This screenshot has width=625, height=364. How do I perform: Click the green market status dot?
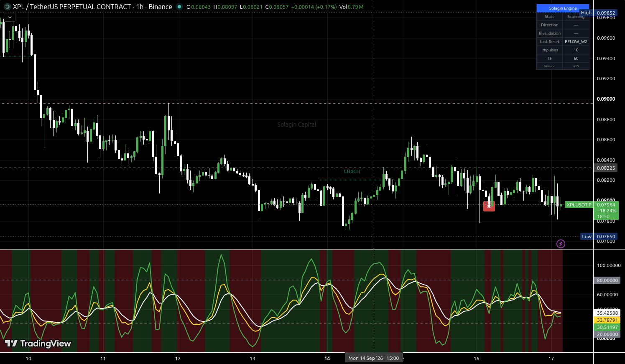pos(179,7)
